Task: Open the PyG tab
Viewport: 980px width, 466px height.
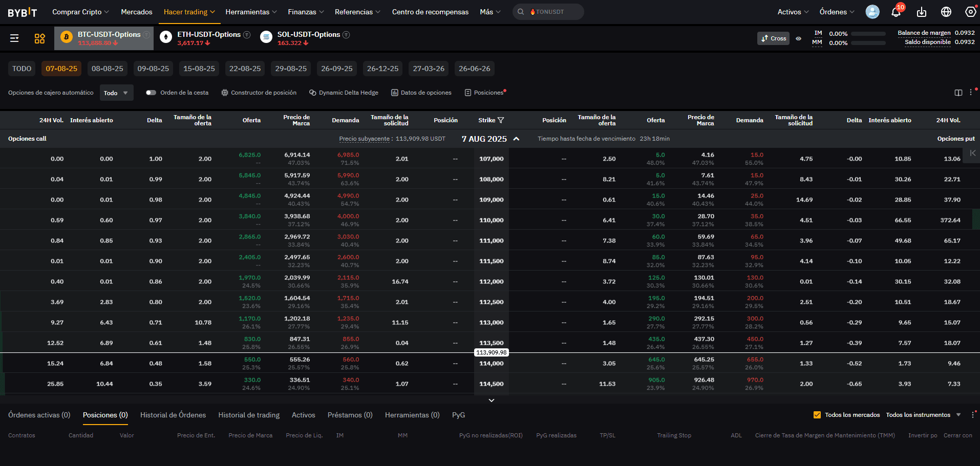Action: tap(458, 415)
